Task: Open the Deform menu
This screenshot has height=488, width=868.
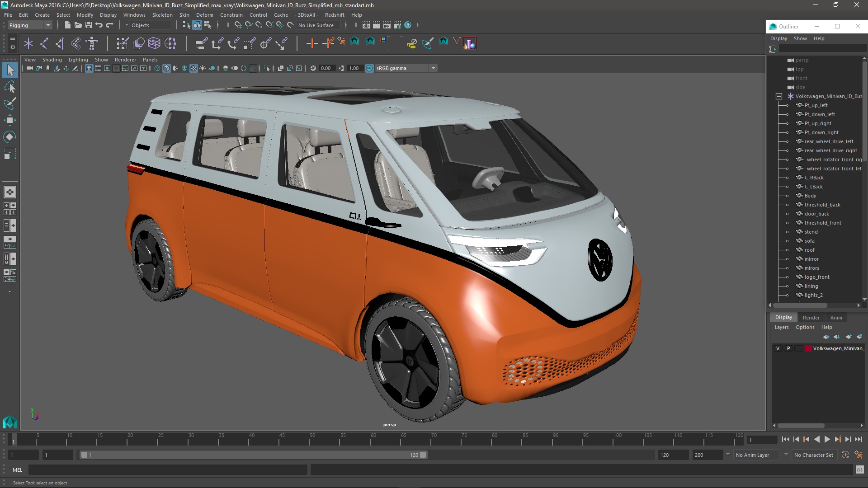Action: tap(204, 15)
